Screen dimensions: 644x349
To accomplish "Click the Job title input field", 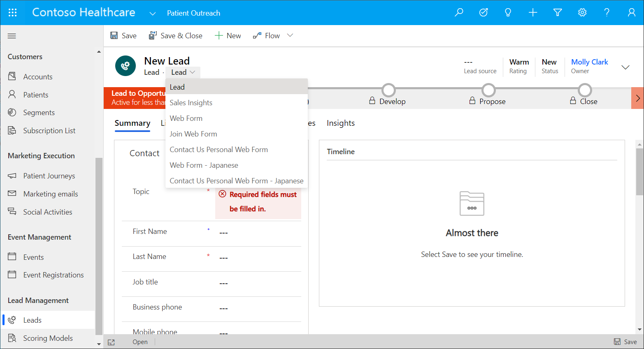I will tap(258, 283).
